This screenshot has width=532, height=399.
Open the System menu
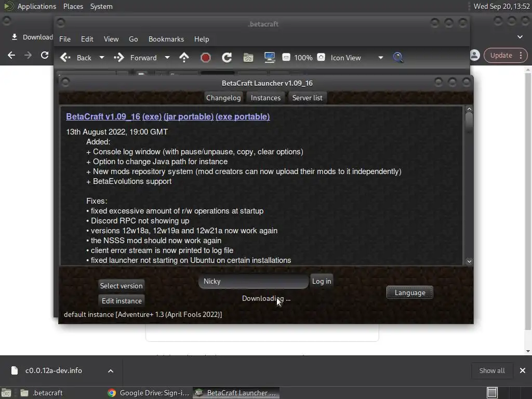pos(101,6)
